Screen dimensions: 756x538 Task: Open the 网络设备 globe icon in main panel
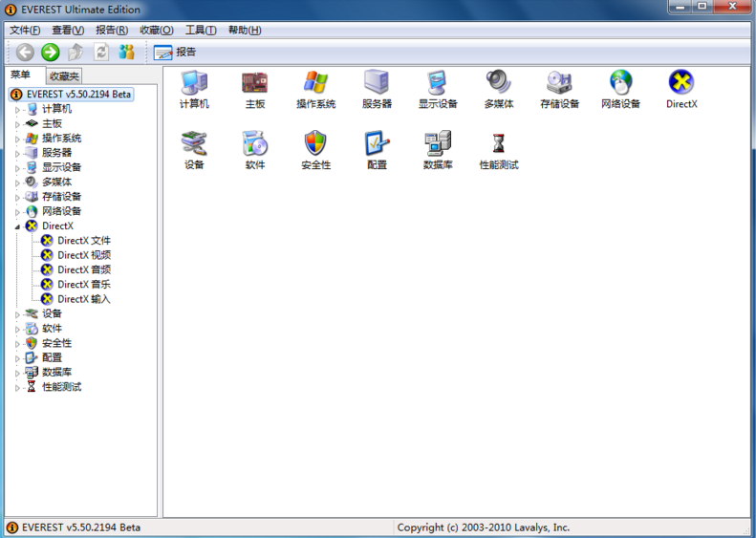(620, 90)
